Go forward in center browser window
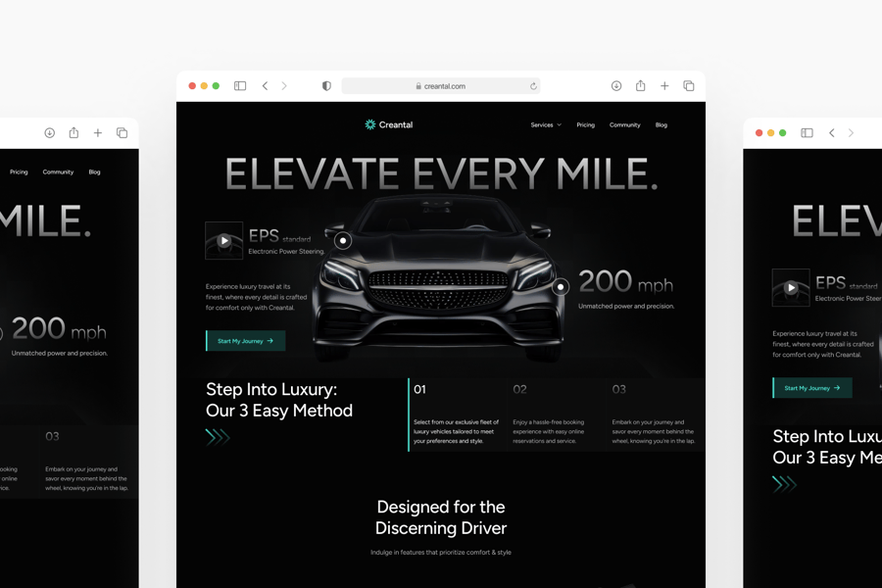Image resolution: width=882 pixels, height=588 pixels. click(x=284, y=86)
